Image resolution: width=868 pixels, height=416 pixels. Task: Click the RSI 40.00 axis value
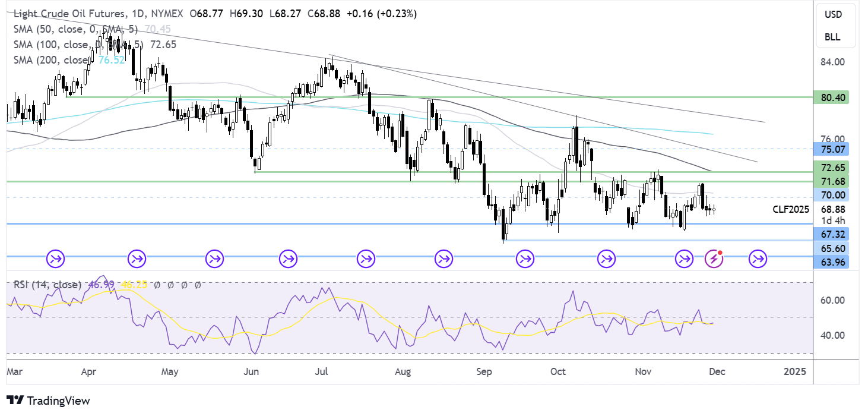[832, 335]
